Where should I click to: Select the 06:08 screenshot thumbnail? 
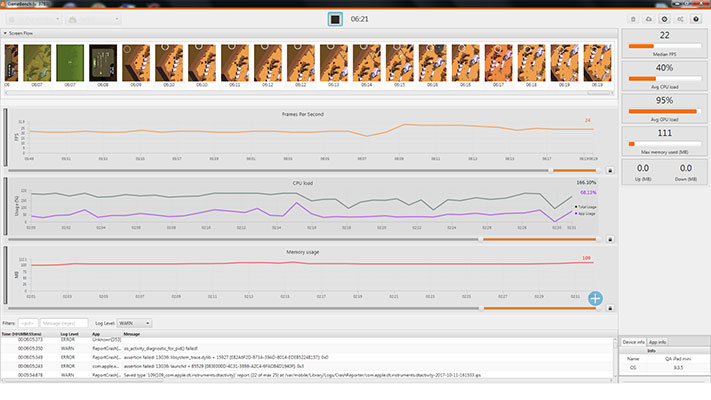tap(103, 63)
